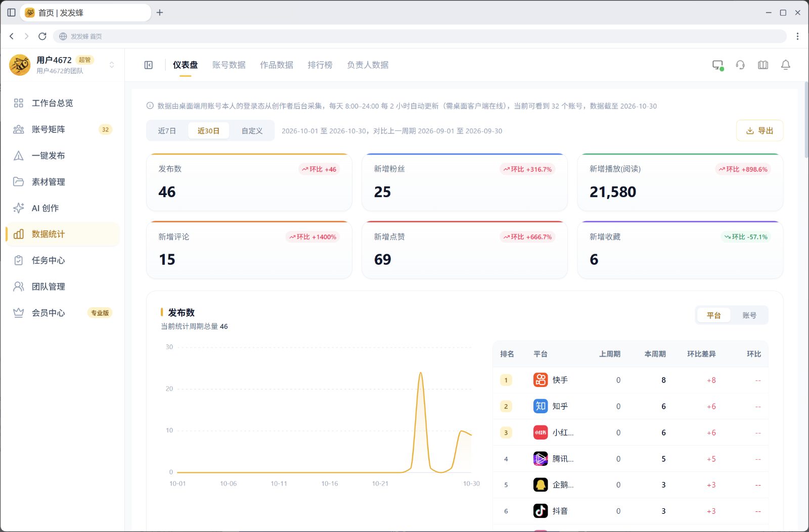Open a new browser tab
The height and width of the screenshot is (532, 809).
[160, 13]
